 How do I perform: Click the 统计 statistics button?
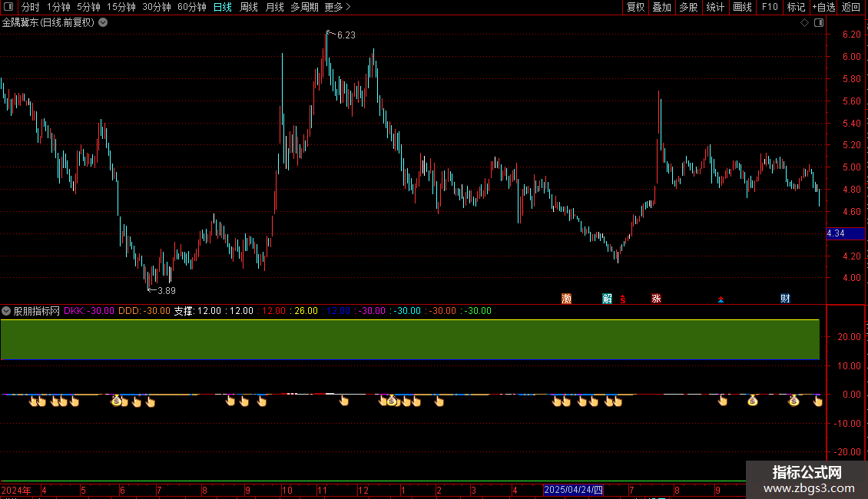point(715,7)
